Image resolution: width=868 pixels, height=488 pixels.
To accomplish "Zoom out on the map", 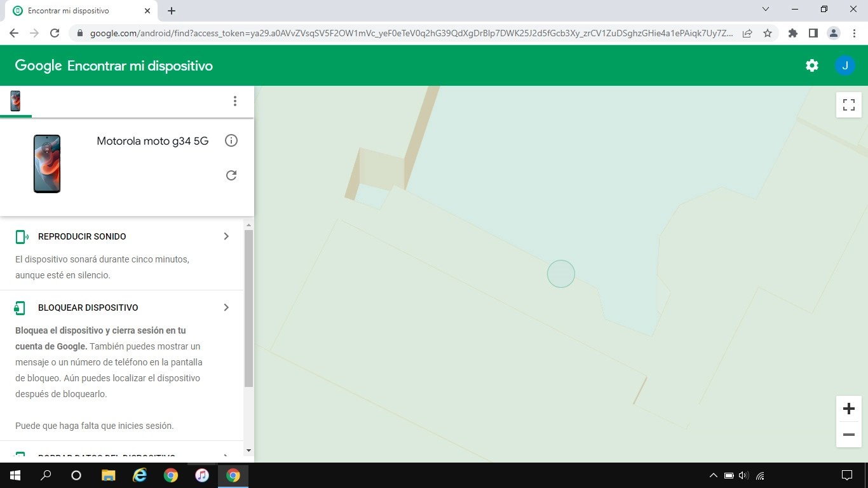I will [849, 435].
